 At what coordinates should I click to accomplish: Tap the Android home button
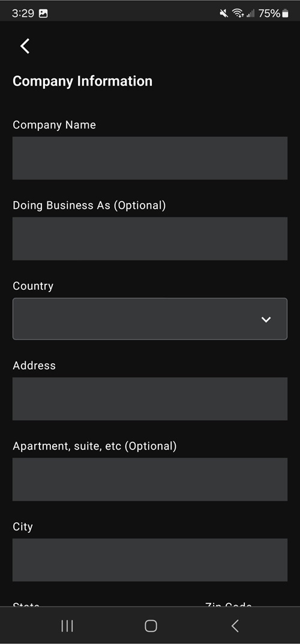(x=151, y=626)
